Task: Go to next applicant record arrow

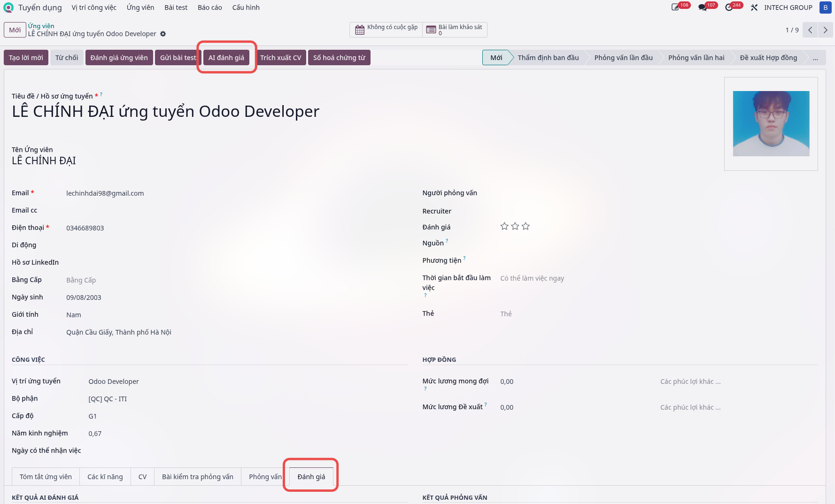Action: coord(825,30)
